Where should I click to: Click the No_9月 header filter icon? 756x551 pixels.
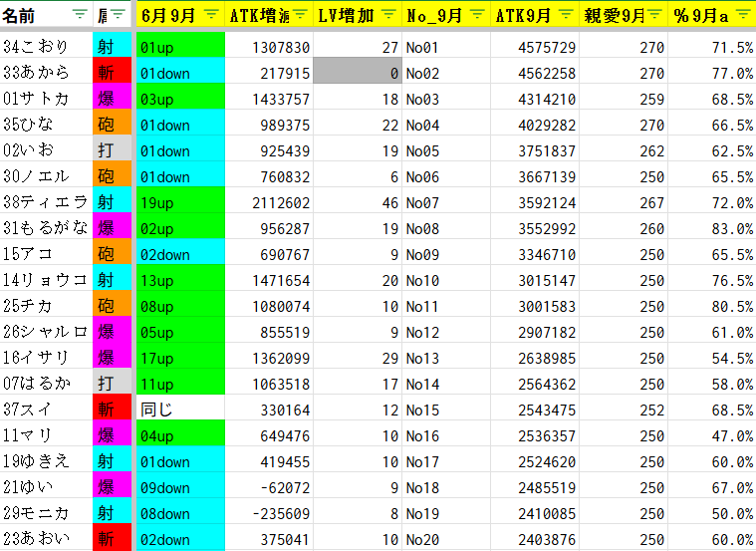[477, 15]
